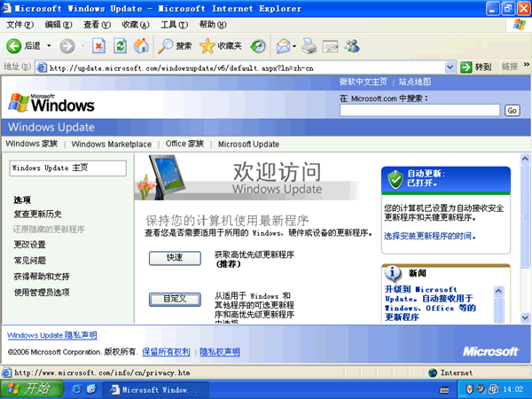532x399 pixels.
Task: Click the 自定义 custom update button
Action: [175, 300]
